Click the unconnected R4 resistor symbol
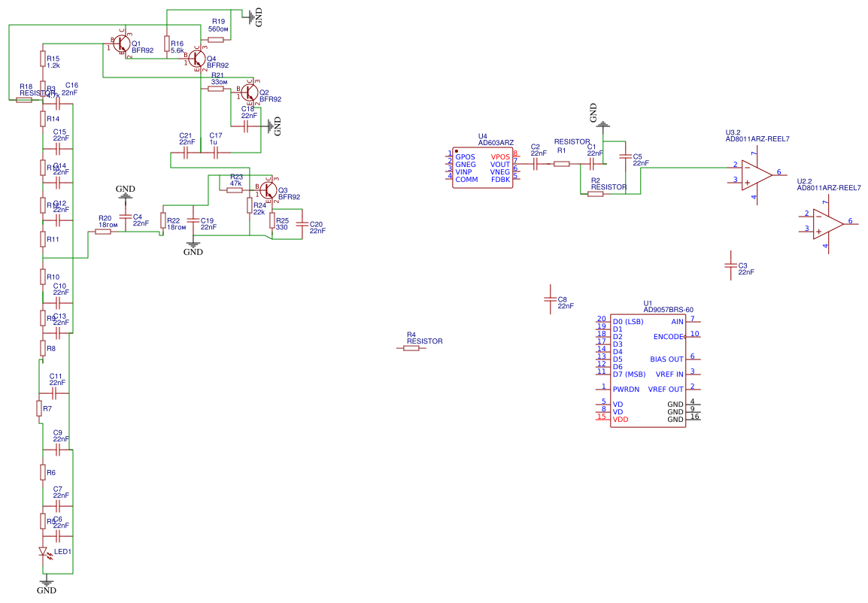This screenshot has width=868, height=603. [411, 348]
